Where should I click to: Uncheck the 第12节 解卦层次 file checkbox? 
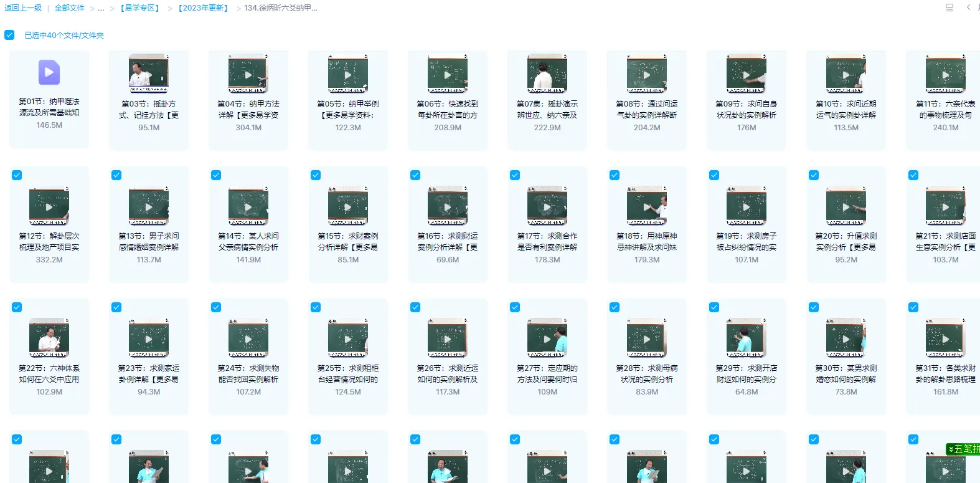click(x=17, y=175)
